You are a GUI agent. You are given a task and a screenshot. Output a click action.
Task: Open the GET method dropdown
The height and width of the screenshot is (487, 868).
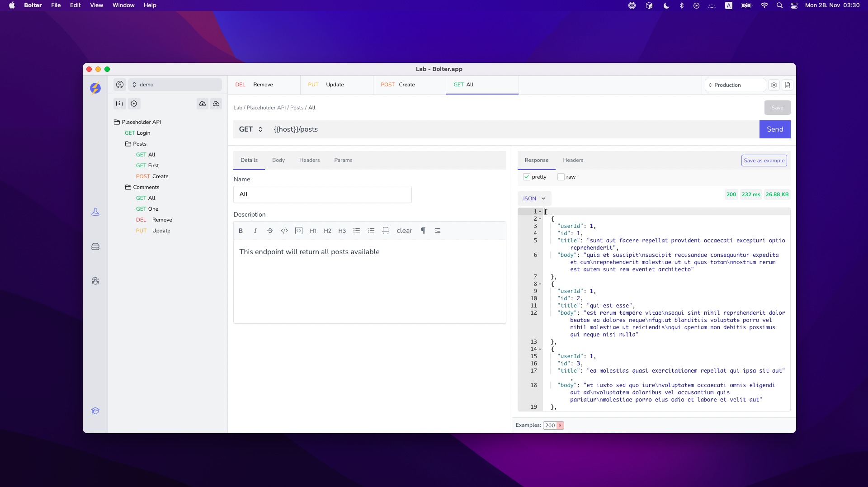tap(251, 129)
